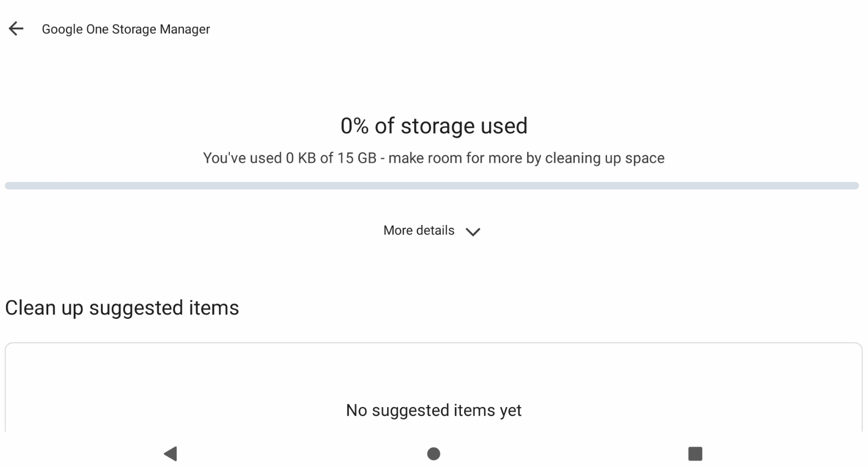Select the "0% of storage used" heading

click(434, 126)
